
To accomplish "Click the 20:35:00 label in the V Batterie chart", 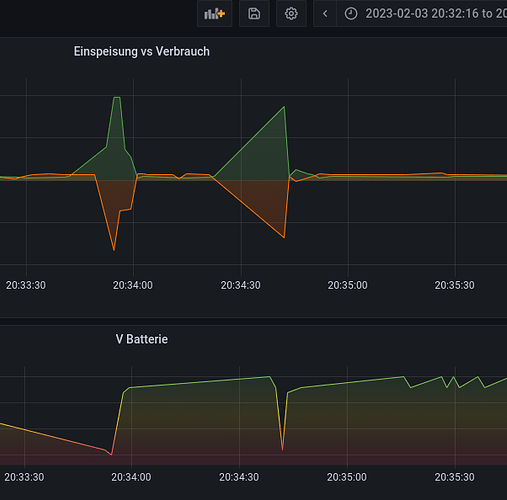I will [347, 477].
